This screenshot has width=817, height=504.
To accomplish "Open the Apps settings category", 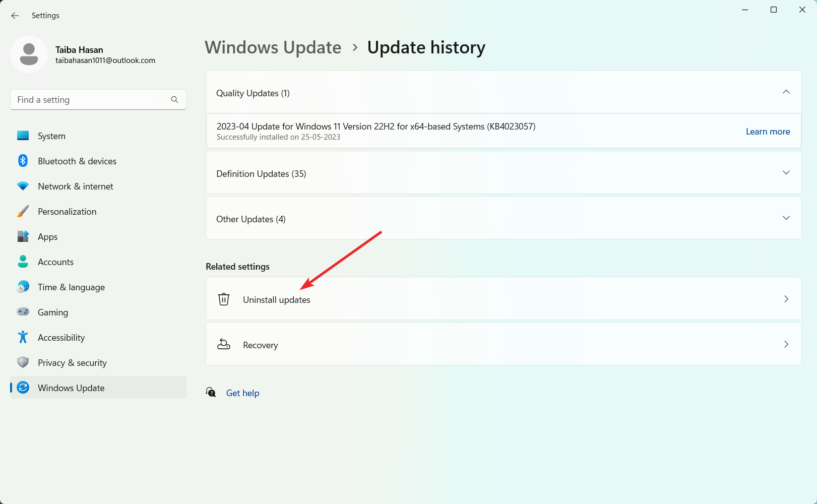I will pos(47,237).
